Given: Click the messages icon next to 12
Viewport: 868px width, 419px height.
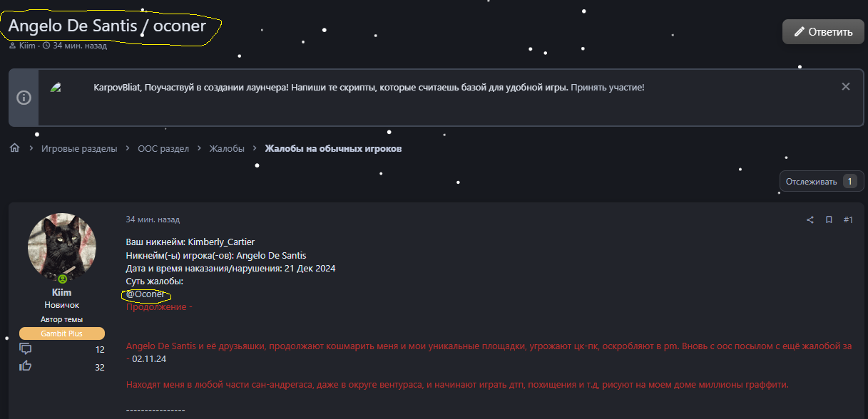Looking at the screenshot, I should point(26,349).
